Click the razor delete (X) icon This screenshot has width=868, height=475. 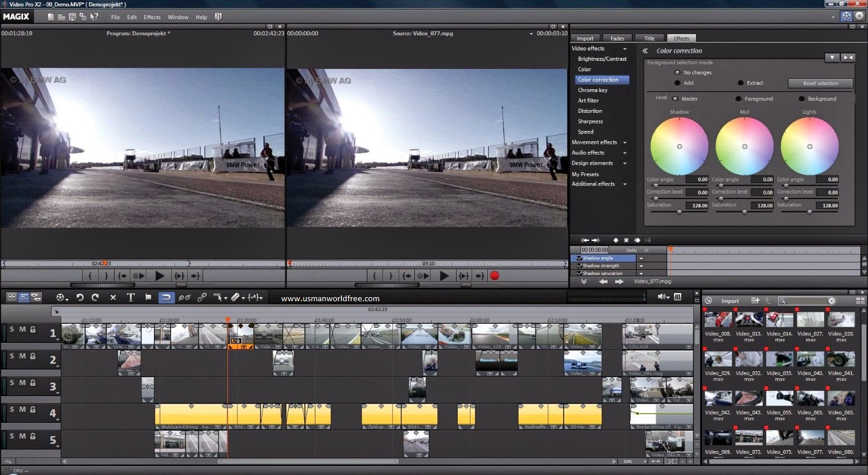(113, 297)
